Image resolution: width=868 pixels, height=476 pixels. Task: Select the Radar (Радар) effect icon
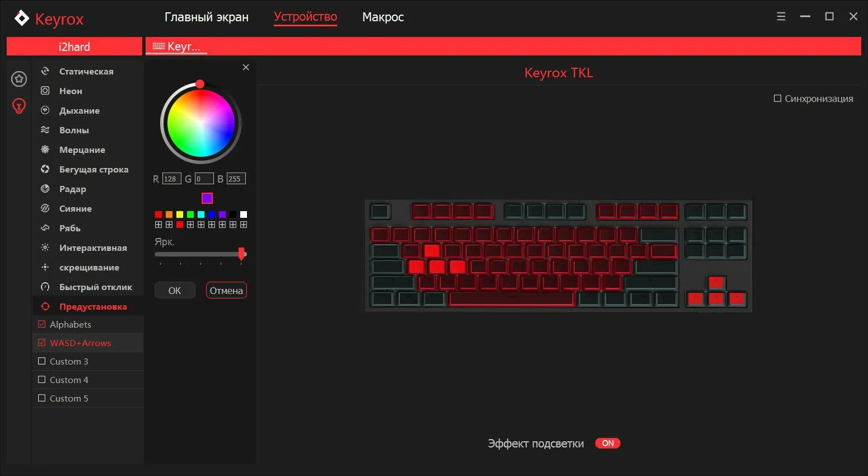45,189
